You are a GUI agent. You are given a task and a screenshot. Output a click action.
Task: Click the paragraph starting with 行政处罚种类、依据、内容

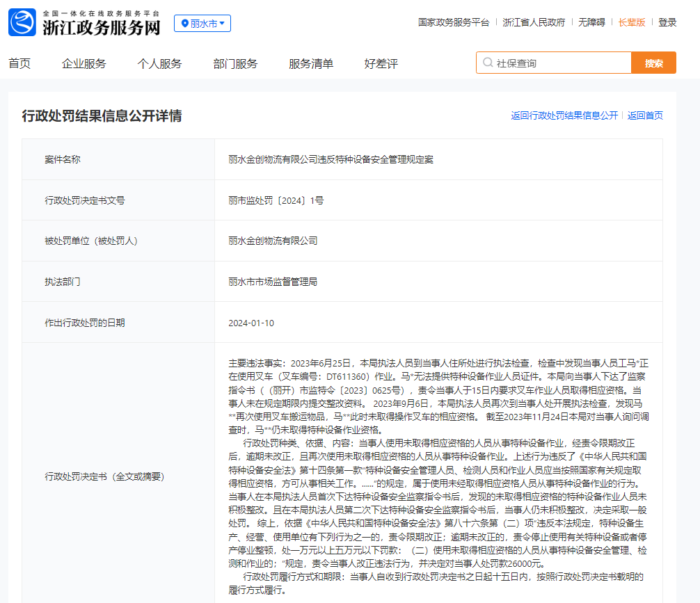click(438, 503)
